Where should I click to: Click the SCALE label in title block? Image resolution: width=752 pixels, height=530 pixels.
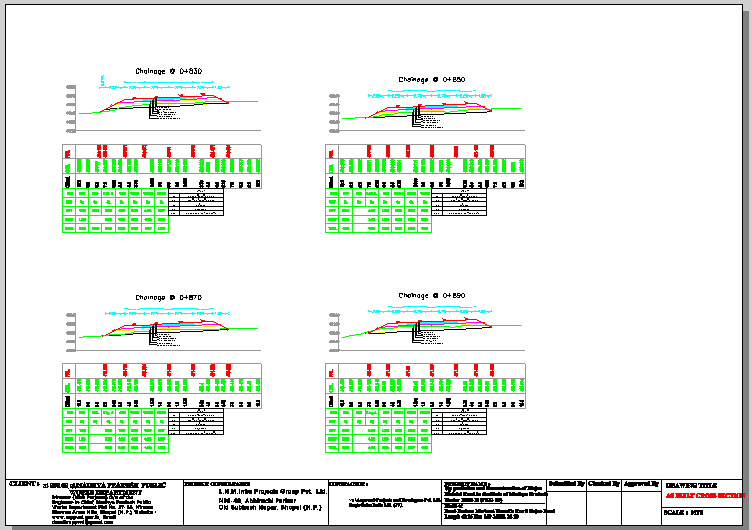[678, 513]
